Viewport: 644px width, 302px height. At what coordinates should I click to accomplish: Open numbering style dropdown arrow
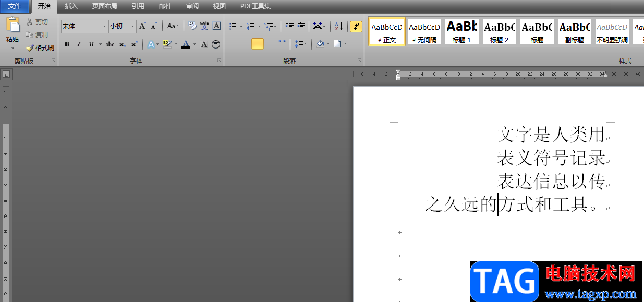pyautogui.click(x=259, y=26)
